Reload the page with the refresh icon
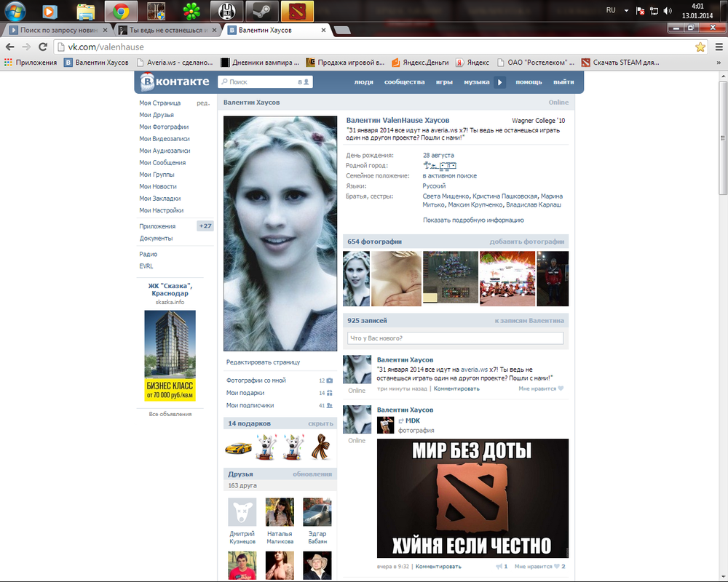 42,47
